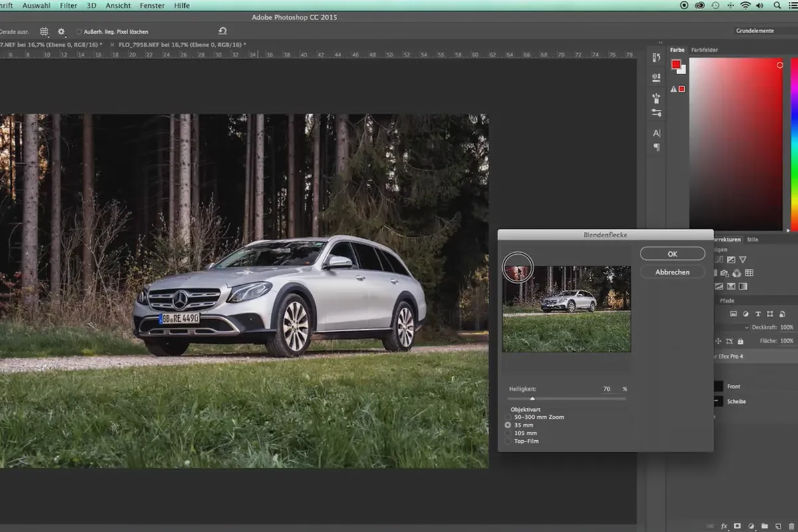This screenshot has width=798, height=532.
Task: Click the reset crop arrow icon
Action: [x=222, y=31]
